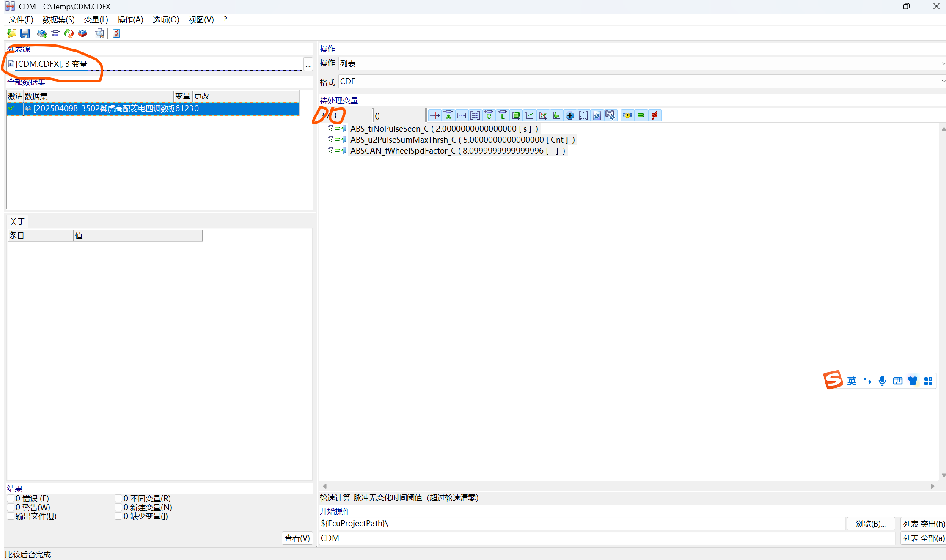Screen dimensions: 946x560
Task: Save using the floppy disk toolbar icon
Action: point(25,33)
